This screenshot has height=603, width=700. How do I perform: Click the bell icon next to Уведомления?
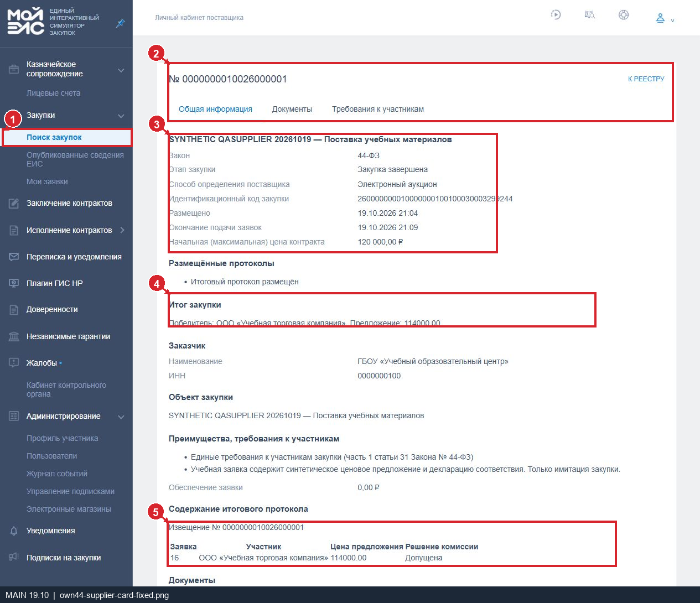(x=14, y=531)
